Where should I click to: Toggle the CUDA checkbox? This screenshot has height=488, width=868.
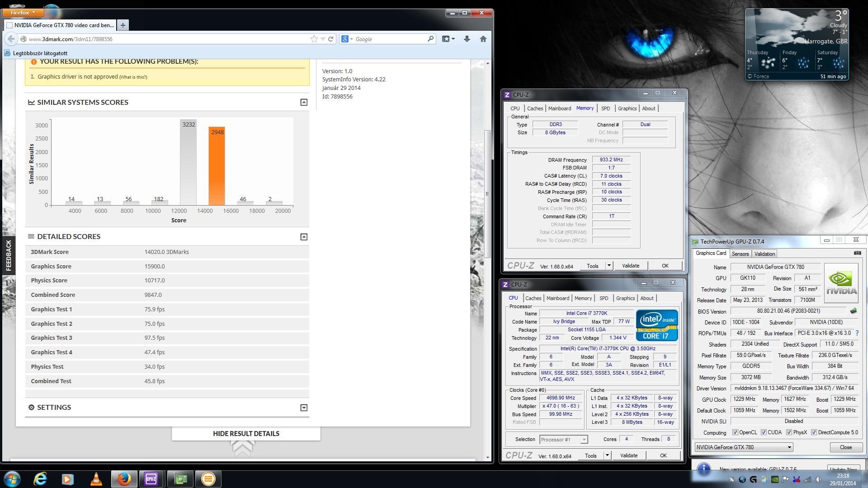coord(764,432)
